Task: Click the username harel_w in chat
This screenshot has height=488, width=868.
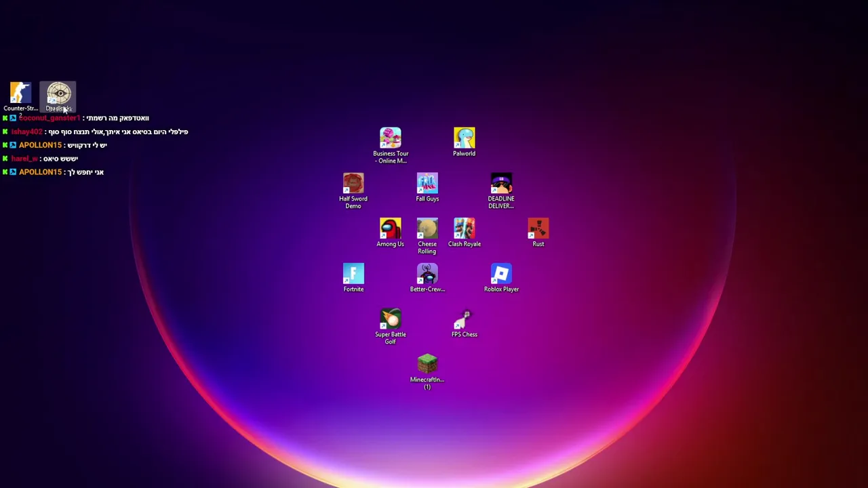Action: coord(24,159)
